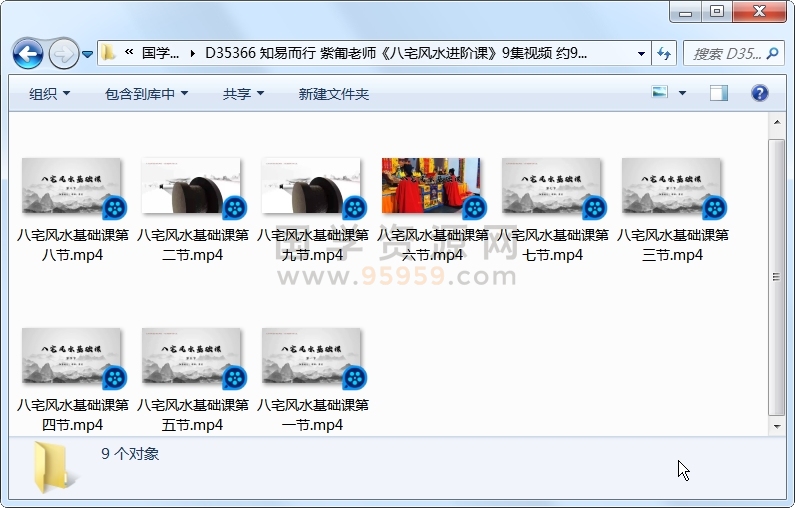
Task: Click the folder icon in details pane
Action: [53, 468]
